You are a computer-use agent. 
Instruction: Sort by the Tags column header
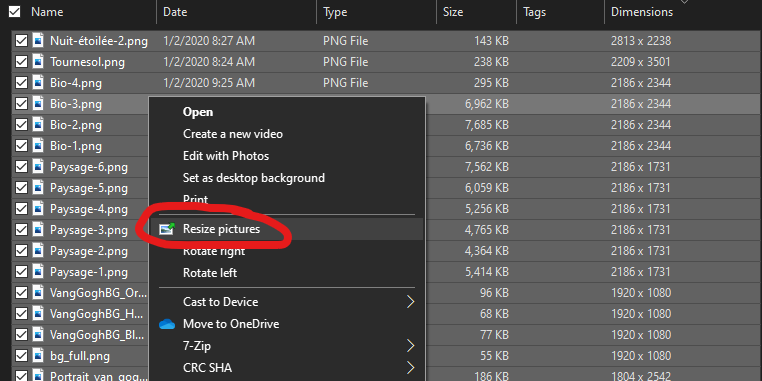click(x=535, y=12)
